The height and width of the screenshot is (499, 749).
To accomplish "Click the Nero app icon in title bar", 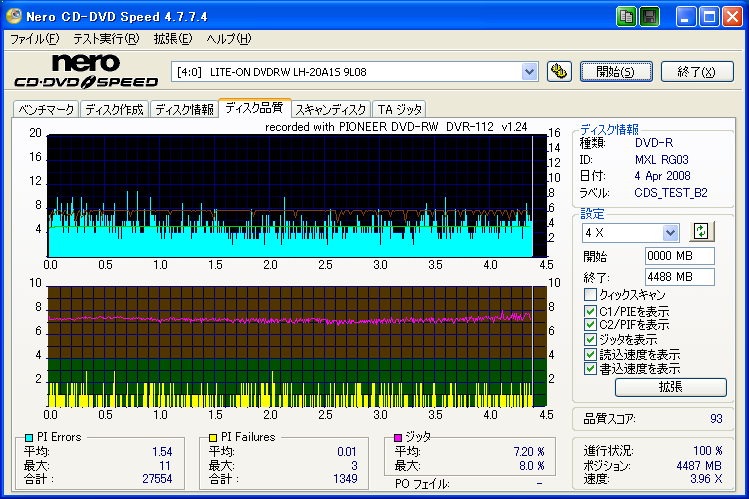I will 14,16.
